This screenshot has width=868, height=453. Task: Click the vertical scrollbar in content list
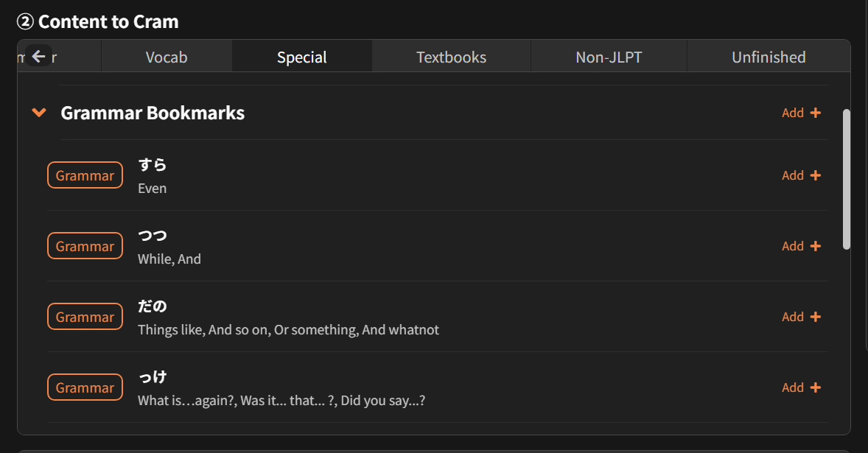[846, 179]
